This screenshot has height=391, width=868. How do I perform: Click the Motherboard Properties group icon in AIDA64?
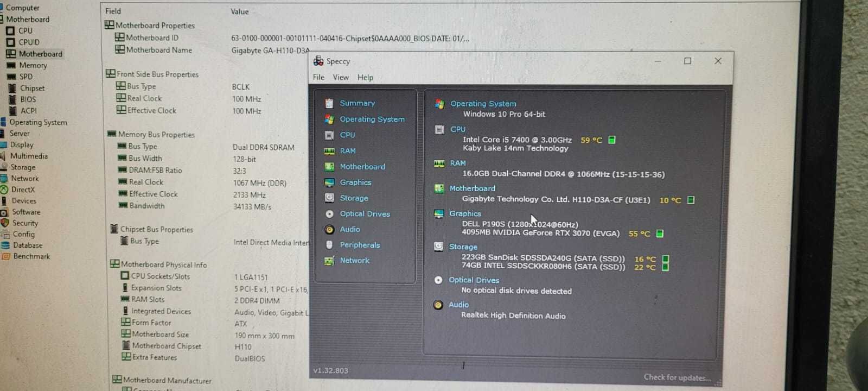(109, 24)
